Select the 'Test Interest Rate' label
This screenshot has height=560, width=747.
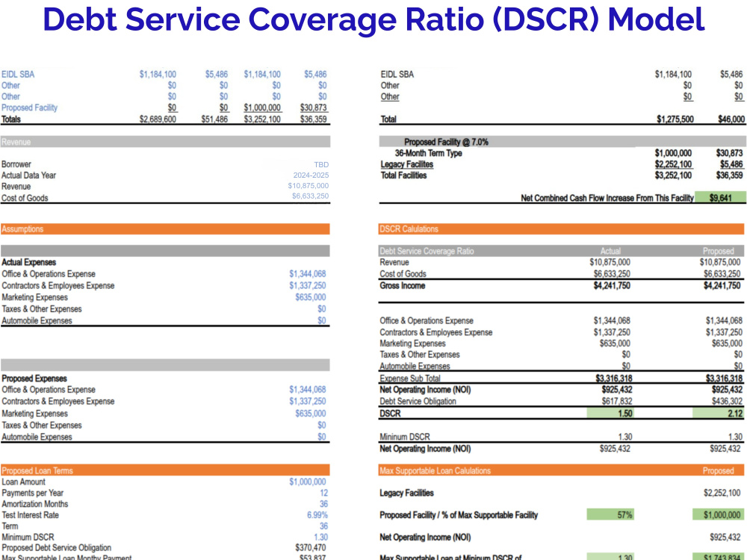30,515
